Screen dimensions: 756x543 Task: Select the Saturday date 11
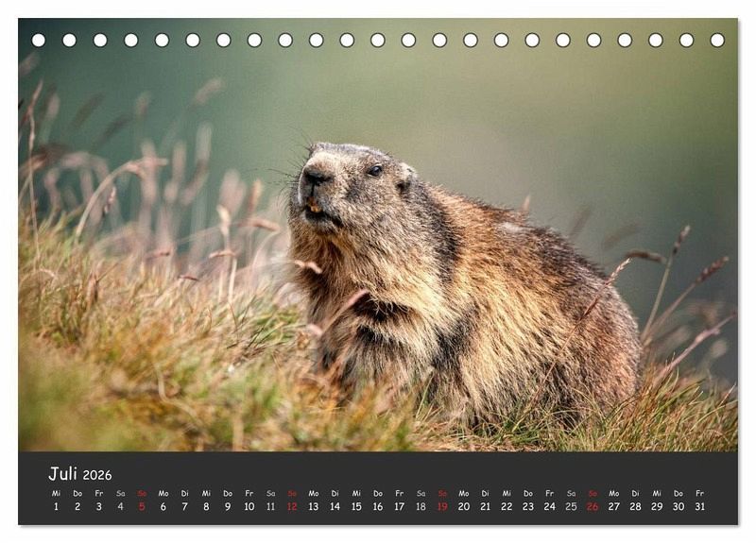coord(270,506)
